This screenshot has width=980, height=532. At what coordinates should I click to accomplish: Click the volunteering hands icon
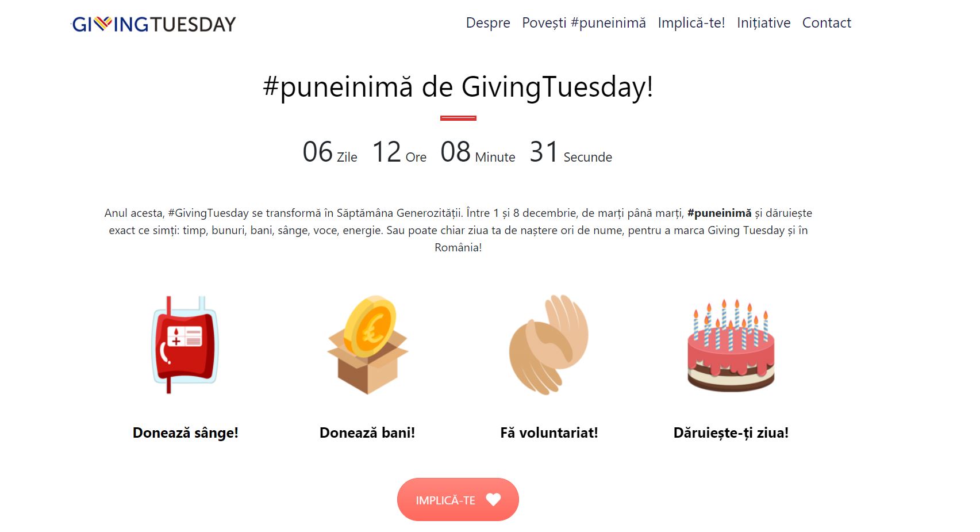[548, 345]
